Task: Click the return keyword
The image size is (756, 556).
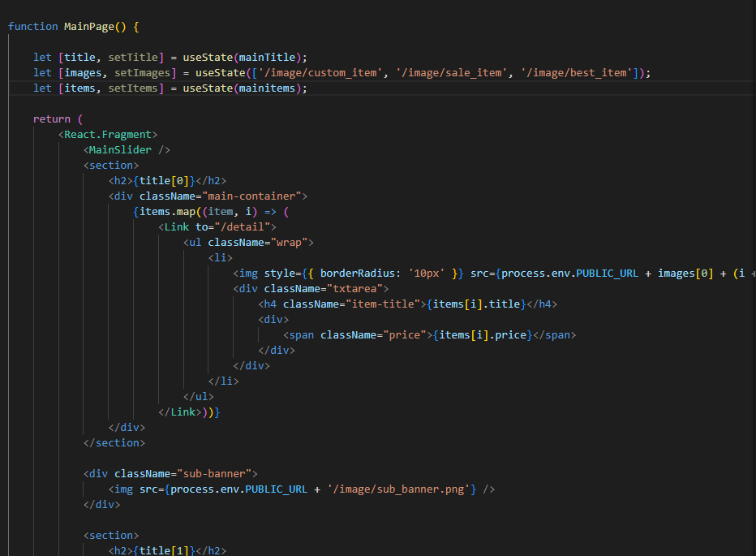Action: [x=52, y=119]
